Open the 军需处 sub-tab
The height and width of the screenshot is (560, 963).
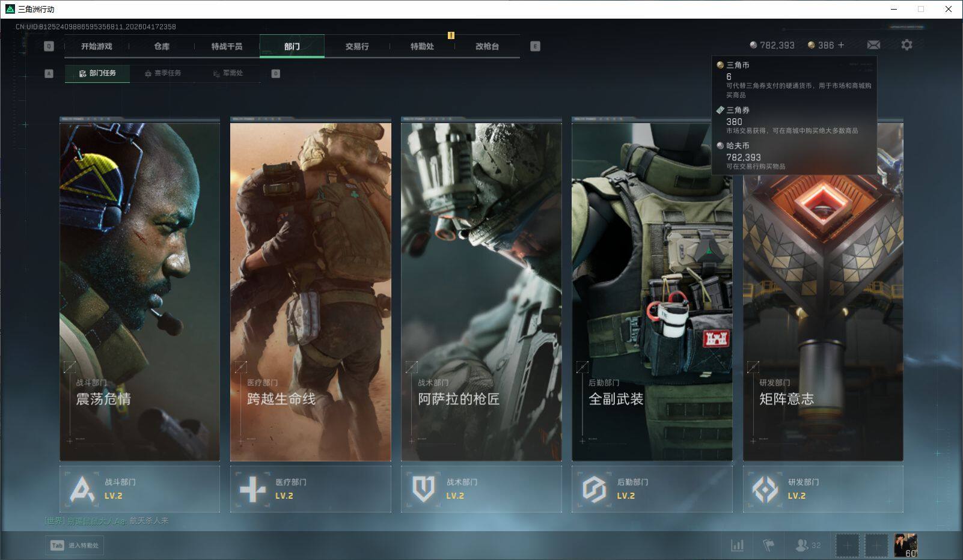tap(228, 73)
